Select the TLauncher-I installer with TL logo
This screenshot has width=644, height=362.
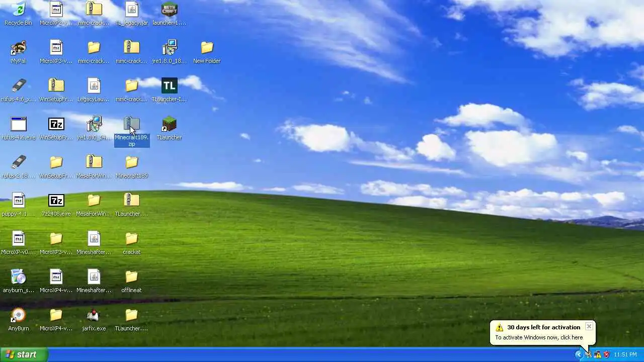point(169,86)
